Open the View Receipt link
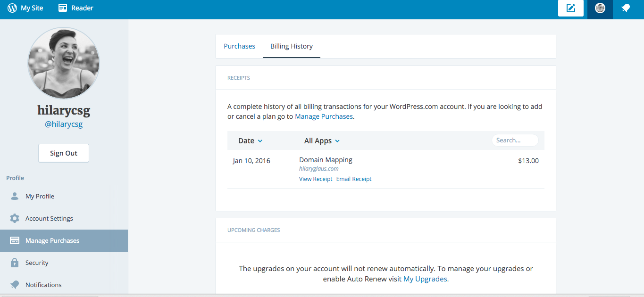644x297 pixels. [x=316, y=179]
